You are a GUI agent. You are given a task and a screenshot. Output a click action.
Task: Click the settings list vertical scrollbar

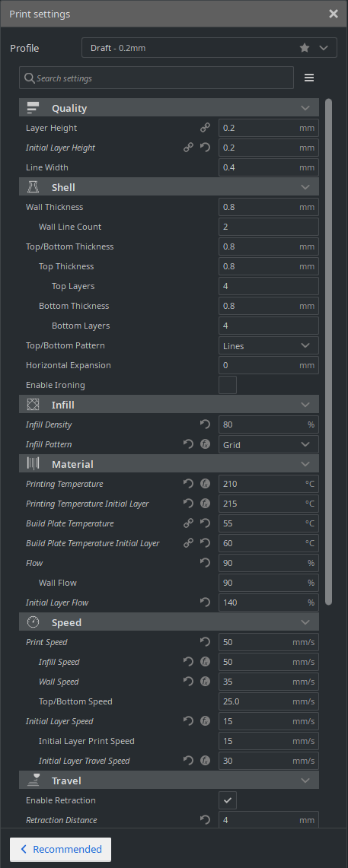(x=329, y=351)
